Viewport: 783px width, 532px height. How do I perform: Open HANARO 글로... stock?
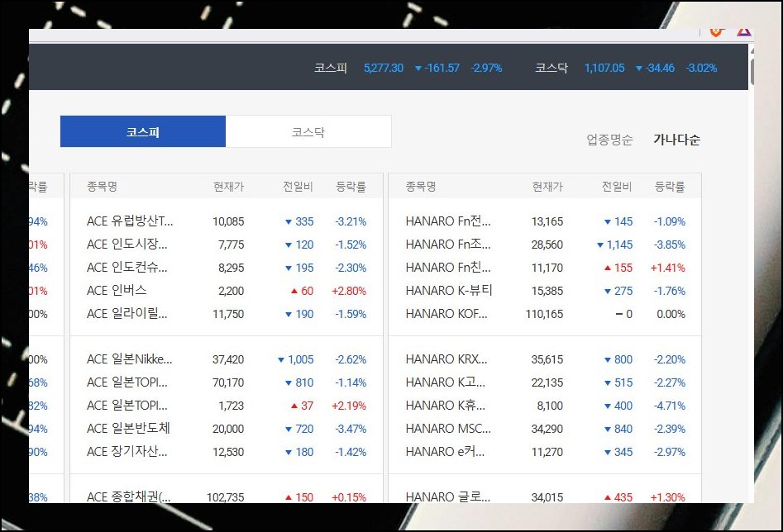point(448,496)
